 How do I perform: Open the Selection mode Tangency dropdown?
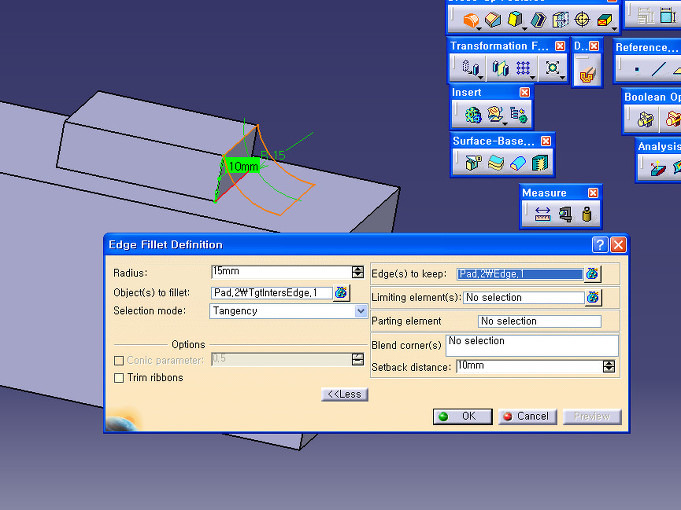pos(360,311)
